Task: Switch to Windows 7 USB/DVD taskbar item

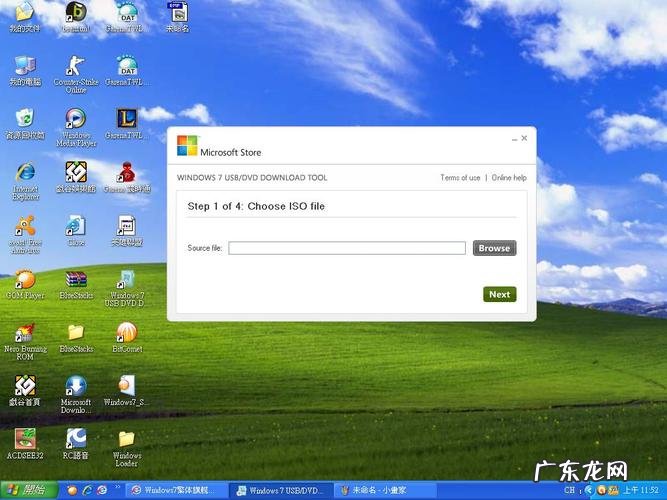Action: (280, 490)
